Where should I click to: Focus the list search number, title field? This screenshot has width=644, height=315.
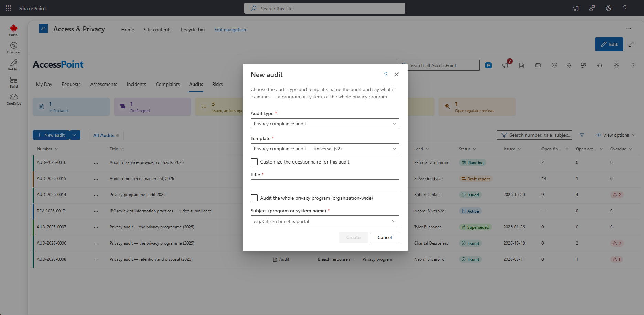pyautogui.click(x=534, y=135)
